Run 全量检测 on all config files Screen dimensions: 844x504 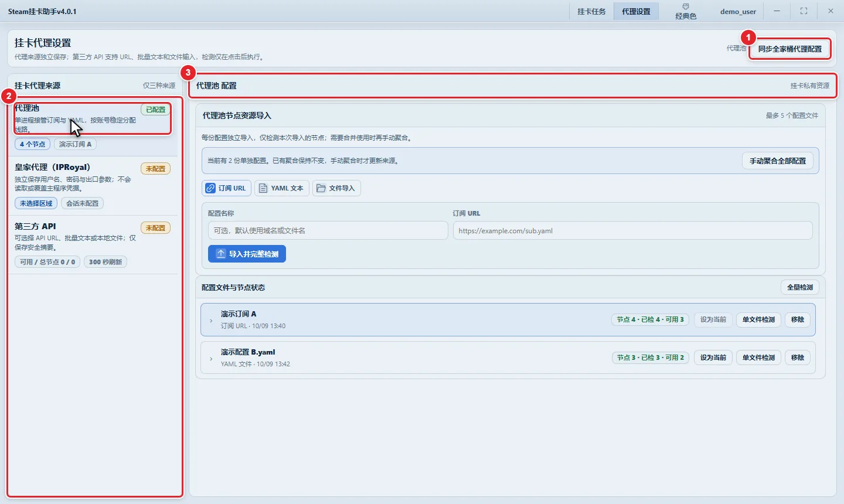[800, 287]
